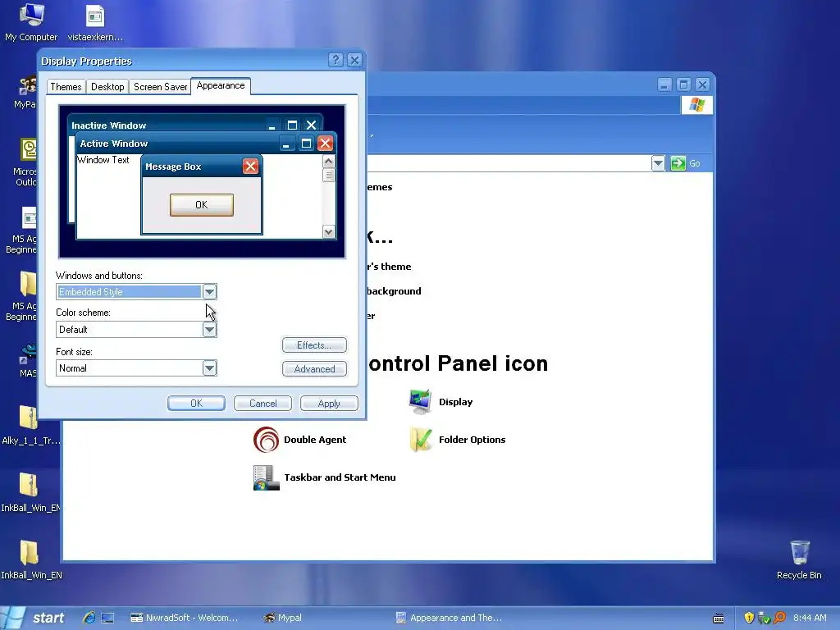Click the Safely Remove Hardware tray icon
Image resolution: width=840 pixels, height=630 pixels.
coord(764,618)
